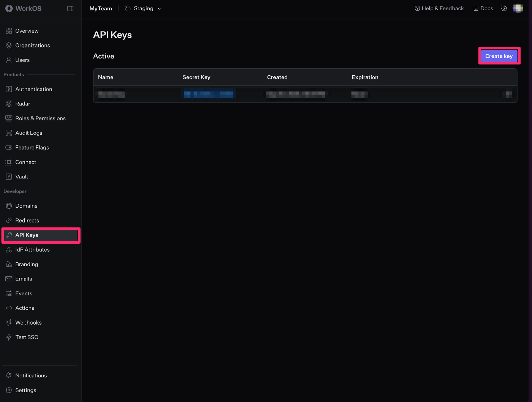Navigate to the Organizations section
The image size is (532, 402).
tap(32, 45)
